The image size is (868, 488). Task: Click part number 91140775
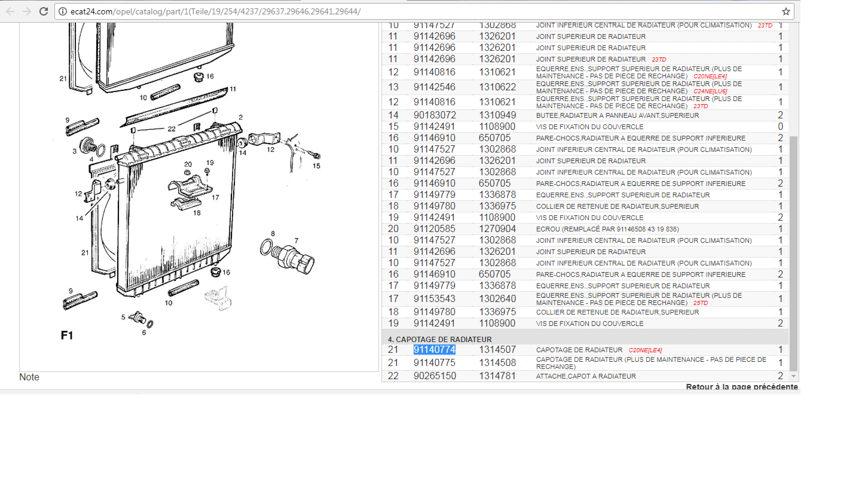click(x=434, y=363)
